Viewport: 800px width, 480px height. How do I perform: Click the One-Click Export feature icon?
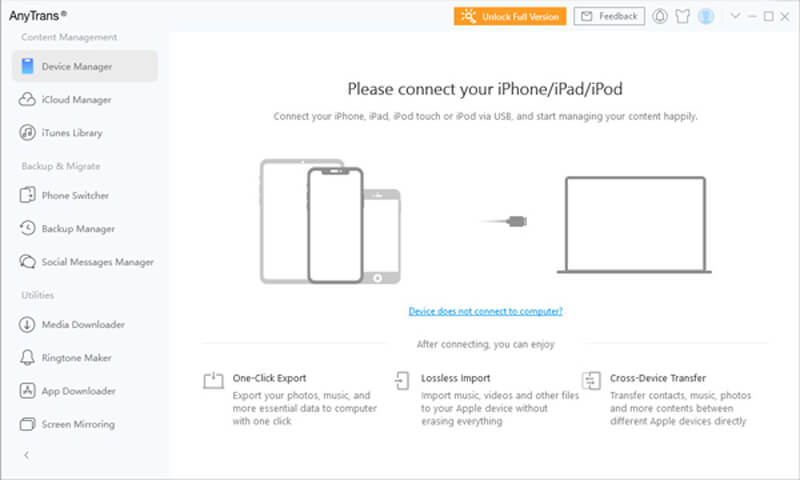213,381
